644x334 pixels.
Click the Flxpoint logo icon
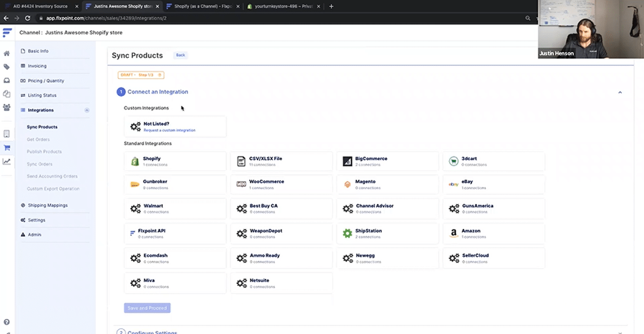pos(7,33)
